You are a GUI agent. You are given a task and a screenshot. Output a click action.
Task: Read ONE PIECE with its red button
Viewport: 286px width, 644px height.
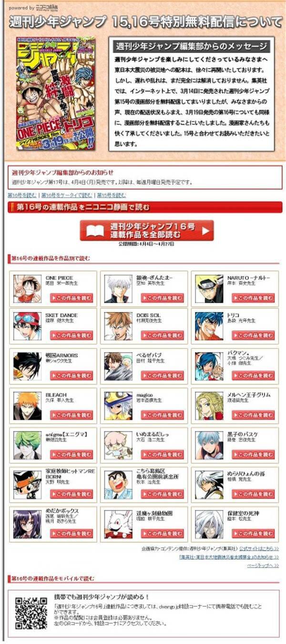click(71, 298)
